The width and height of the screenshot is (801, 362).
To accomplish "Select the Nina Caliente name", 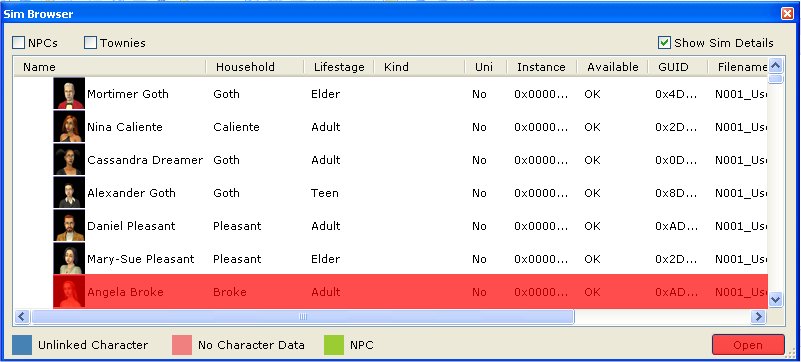I will click(125, 127).
